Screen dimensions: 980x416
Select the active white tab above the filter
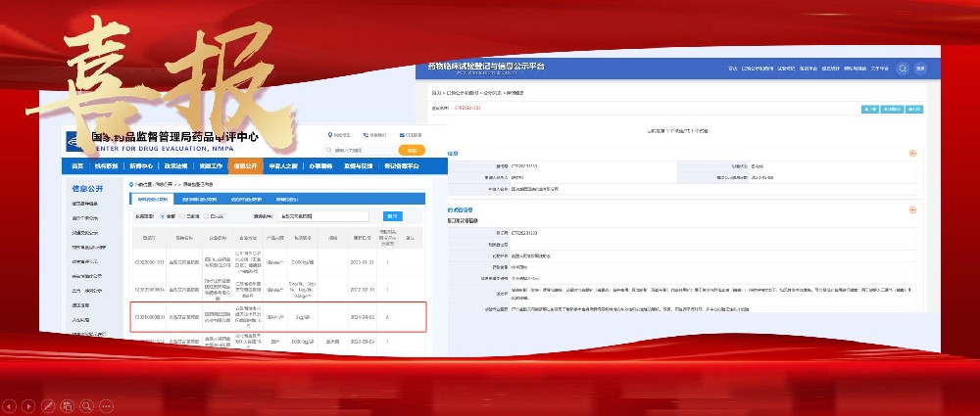(x=153, y=200)
